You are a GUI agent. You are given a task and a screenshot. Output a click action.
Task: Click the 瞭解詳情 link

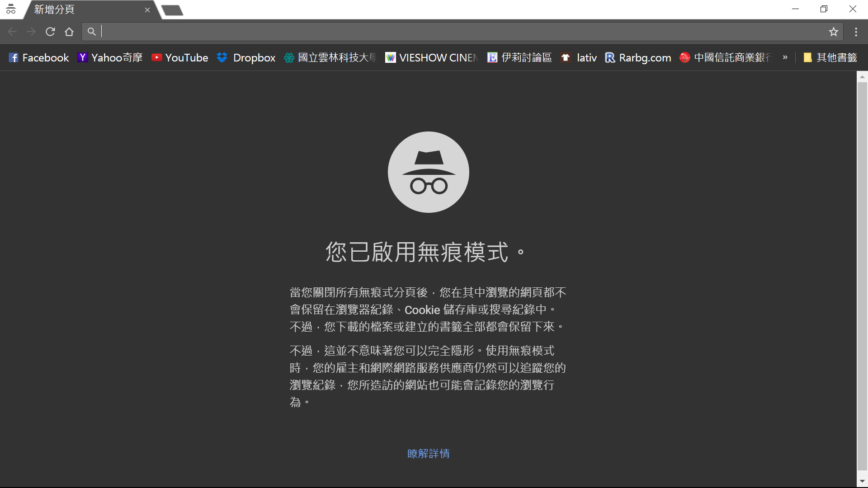[x=428, y=453]
